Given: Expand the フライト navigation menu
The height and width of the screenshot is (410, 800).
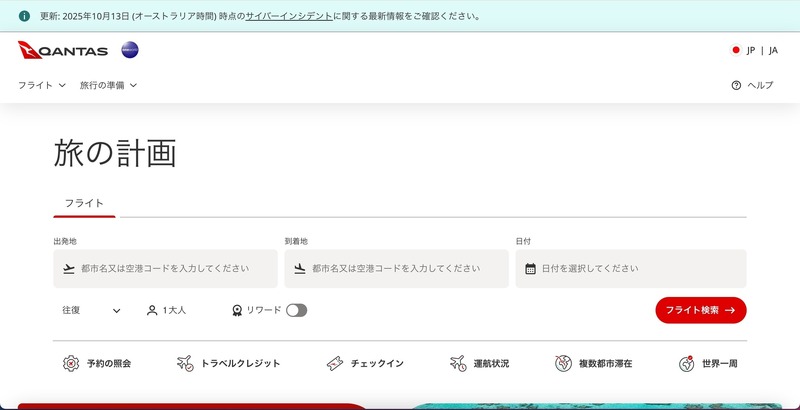Looking at the screenshot, I should coord(42,85).
